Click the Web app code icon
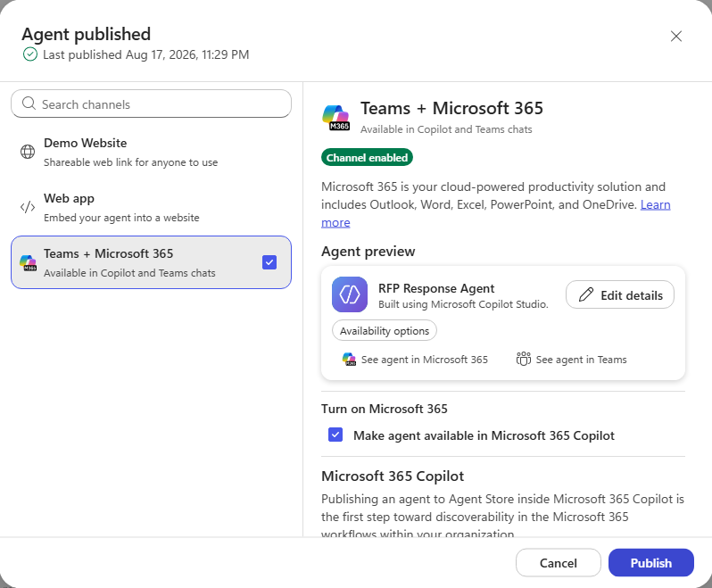 (28, 207)
